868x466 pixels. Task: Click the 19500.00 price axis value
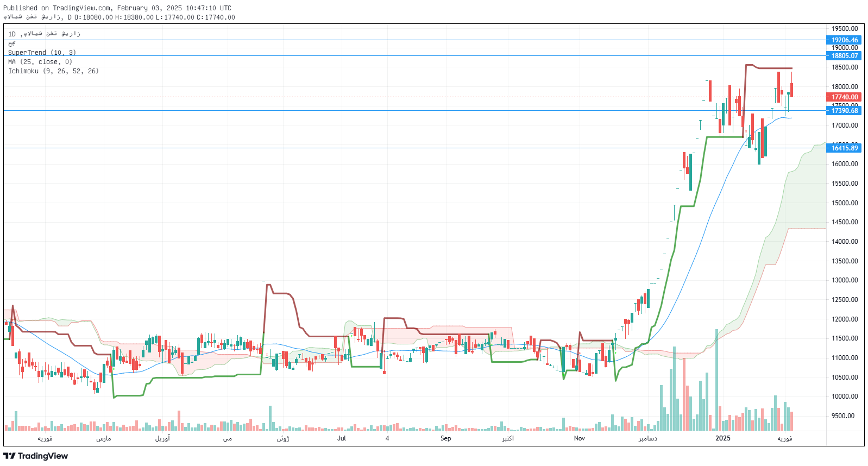pos(845,29)
